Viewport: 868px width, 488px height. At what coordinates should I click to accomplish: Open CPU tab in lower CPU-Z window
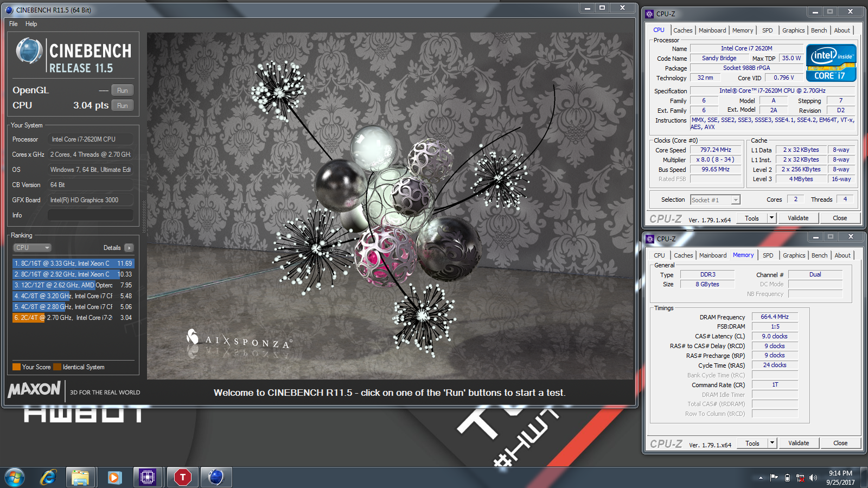pyautogui.click(x=659, y=255)
